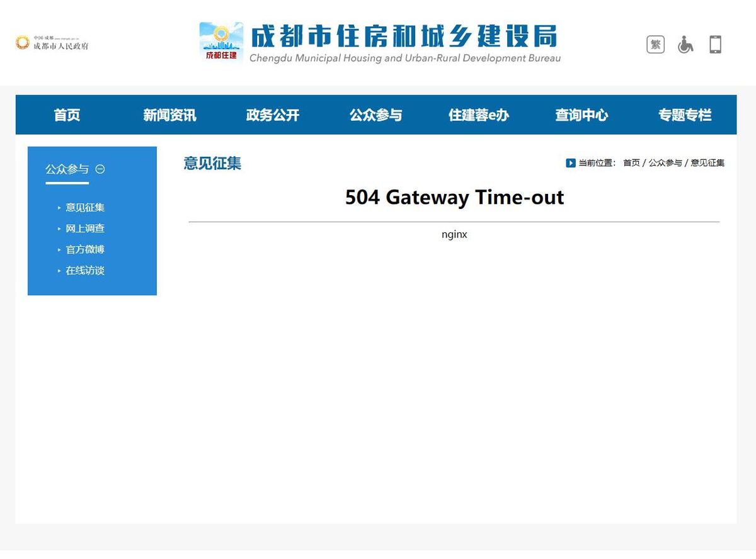Click 首页 in the breadcrumb trail
Viewport: 756px width, 559px height.
pos(631,163)
